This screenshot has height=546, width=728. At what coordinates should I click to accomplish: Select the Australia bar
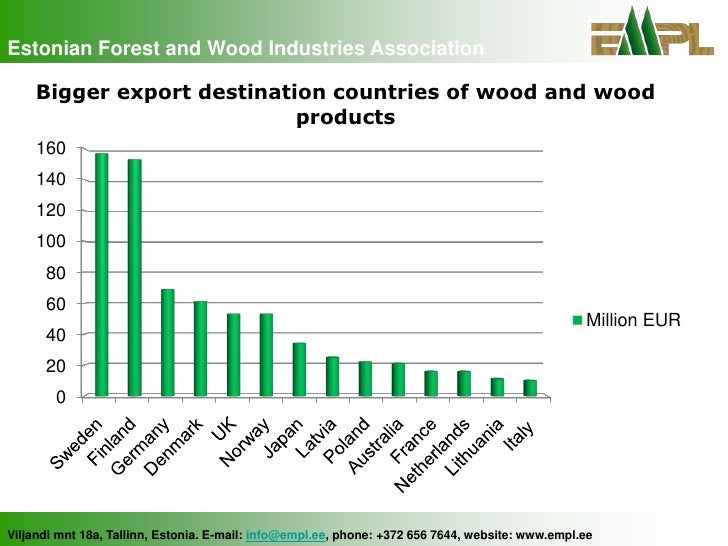[398, 379]
